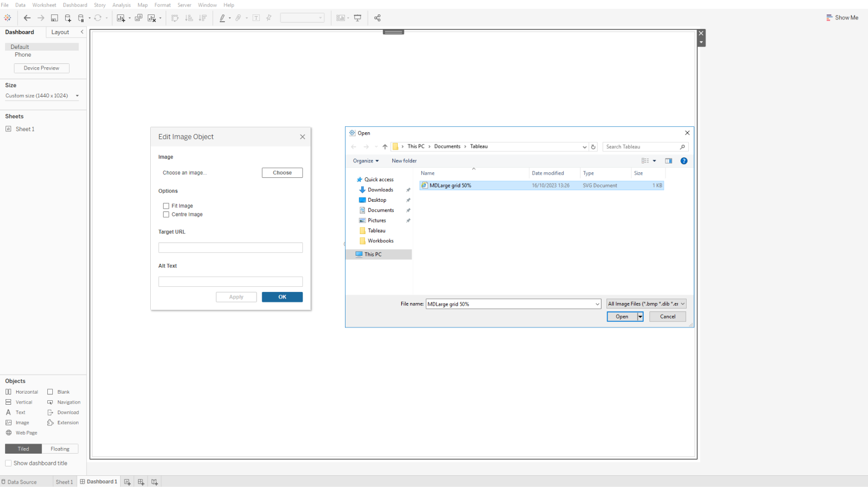Save the workbook using the toolbar icon
This screenshot has height=487, width=868.
54,18
